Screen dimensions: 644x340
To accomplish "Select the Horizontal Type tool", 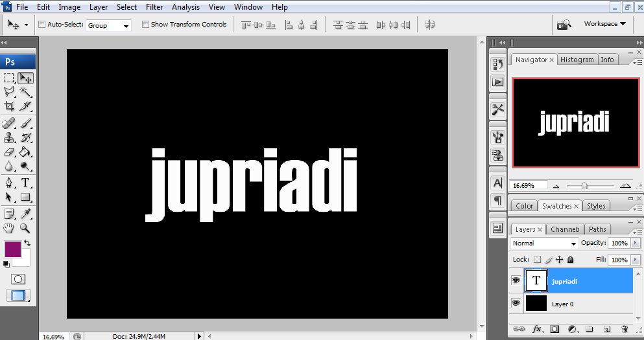I will [25, 183].
